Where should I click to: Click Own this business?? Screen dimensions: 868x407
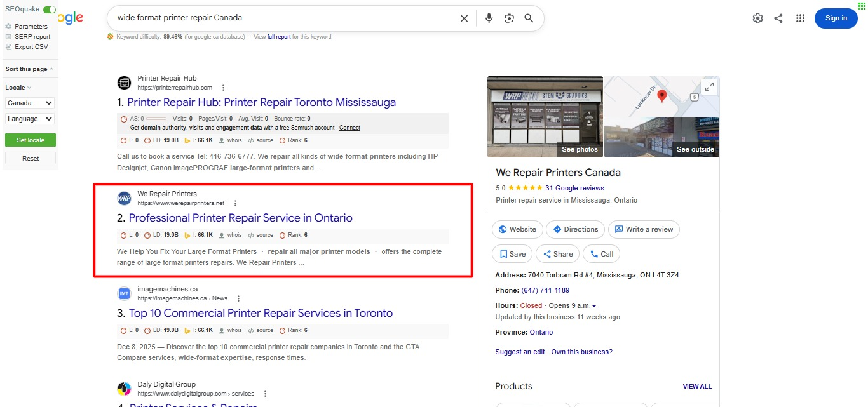[x=582, y=352]
